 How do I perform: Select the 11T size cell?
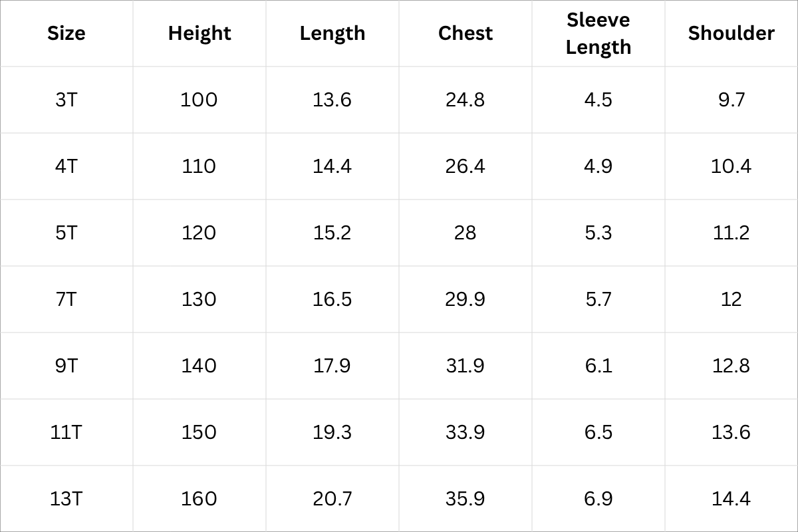[66, 432]
